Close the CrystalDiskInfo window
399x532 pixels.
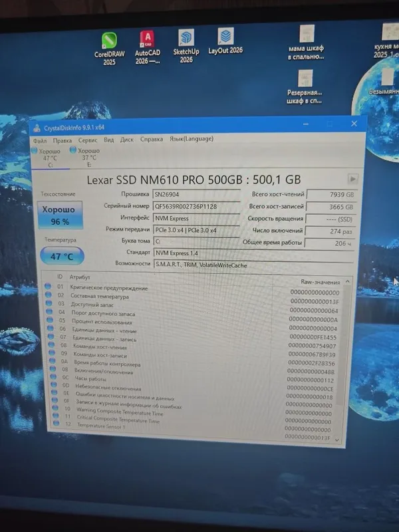[x=354, y=124]
